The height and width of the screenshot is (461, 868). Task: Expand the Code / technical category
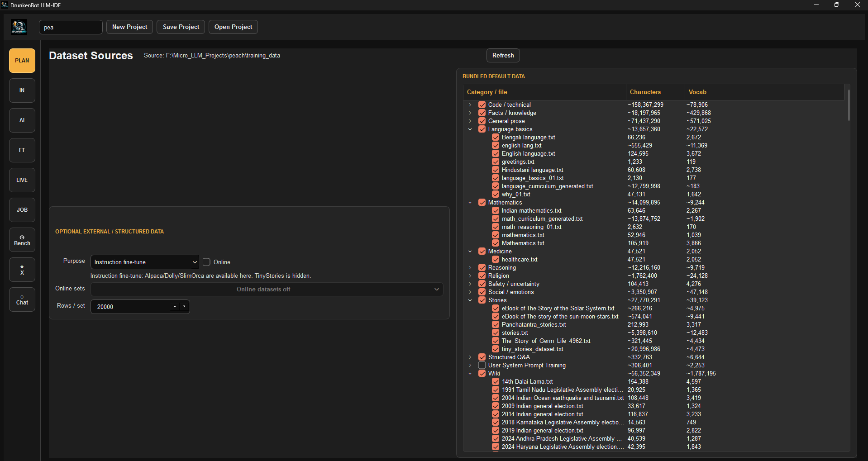coord(470,105)
